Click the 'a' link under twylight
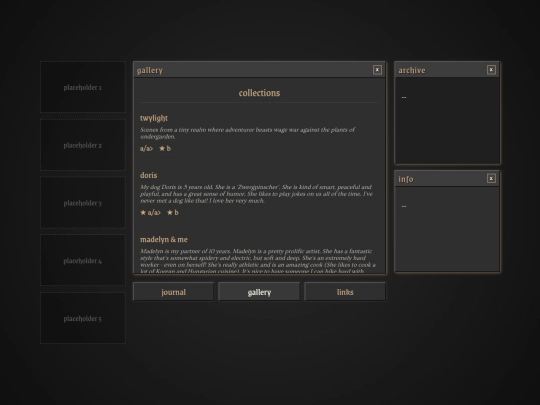540x405 pixels. [146, 148]
